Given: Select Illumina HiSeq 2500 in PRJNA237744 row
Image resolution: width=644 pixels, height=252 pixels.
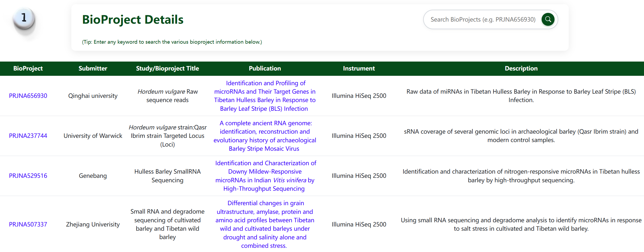Looking at the screenshot, I should pos(359,136).
